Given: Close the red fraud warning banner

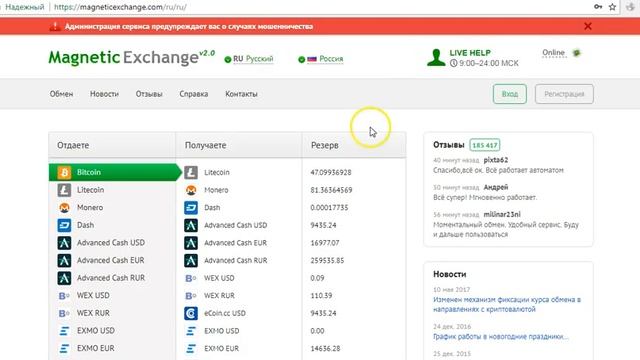Looking at the screenshot, I should pyautogui.click(x=588, y=26).
